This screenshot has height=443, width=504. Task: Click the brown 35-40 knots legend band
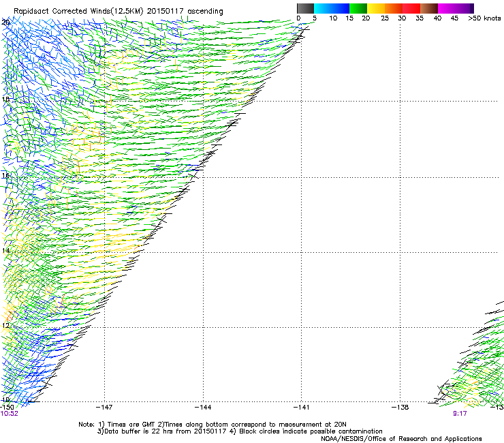[x=429, y=8]
